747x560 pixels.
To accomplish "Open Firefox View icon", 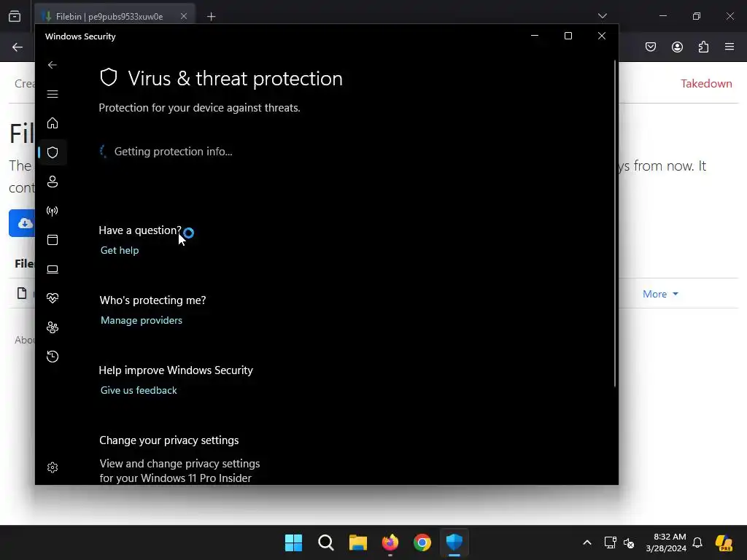I will [15, 16].
